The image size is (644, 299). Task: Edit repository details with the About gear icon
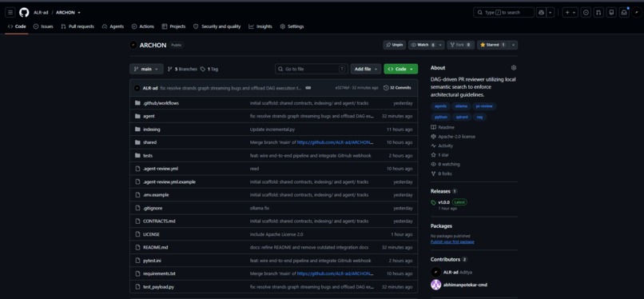514,68
